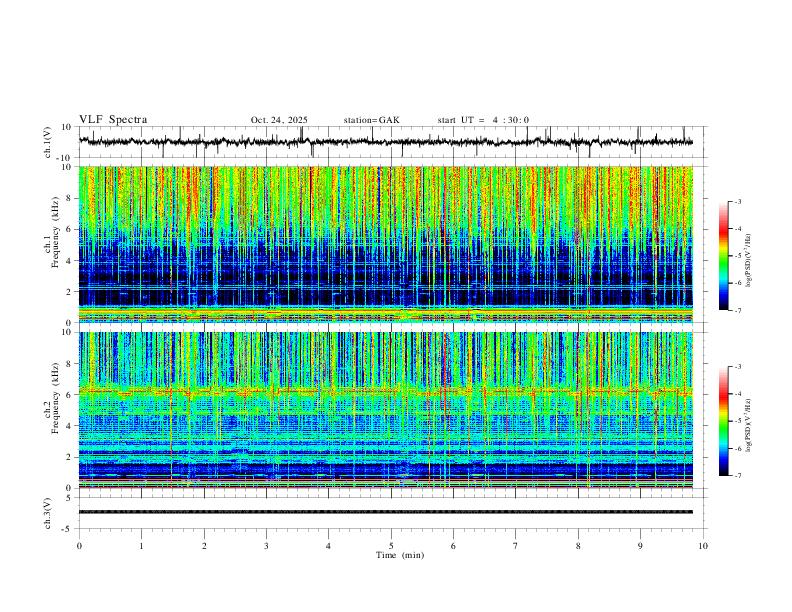Click the ch.3(V) flat black trace
The image size is (792, 612).
pos(385,512)
